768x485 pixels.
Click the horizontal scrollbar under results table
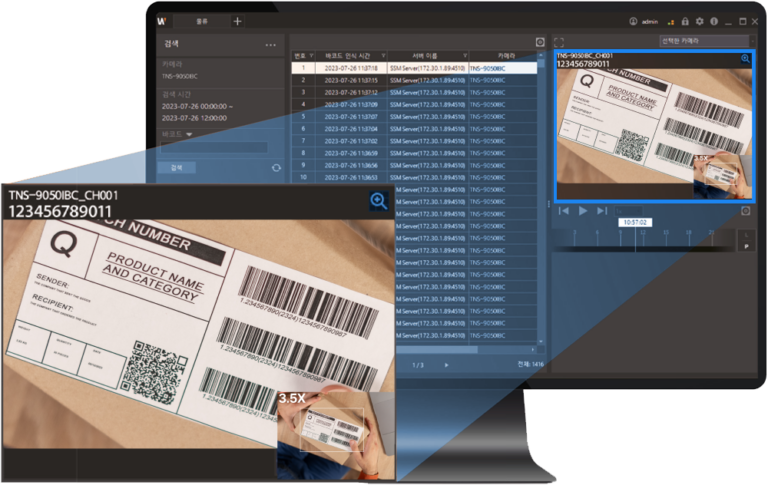click(436, 350)
